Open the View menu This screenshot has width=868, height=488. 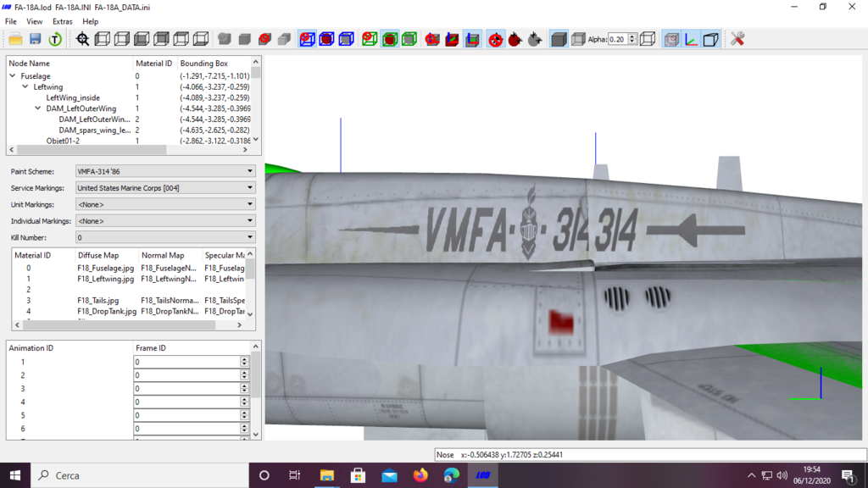pos(34,21)
